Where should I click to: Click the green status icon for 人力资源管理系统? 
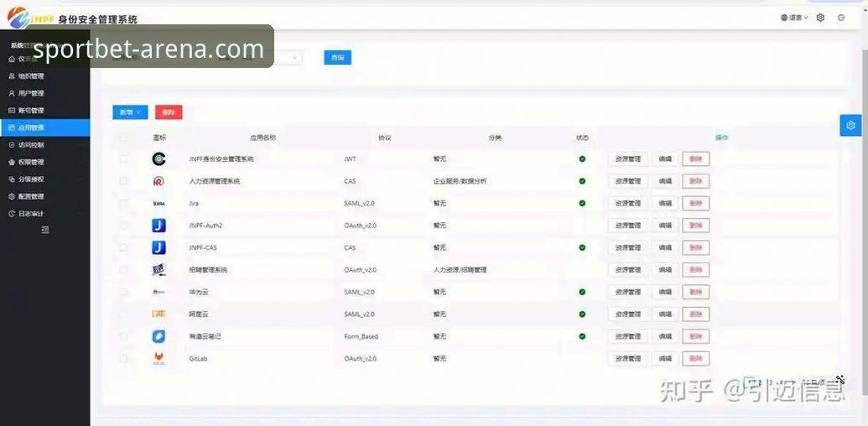(582, 181)
